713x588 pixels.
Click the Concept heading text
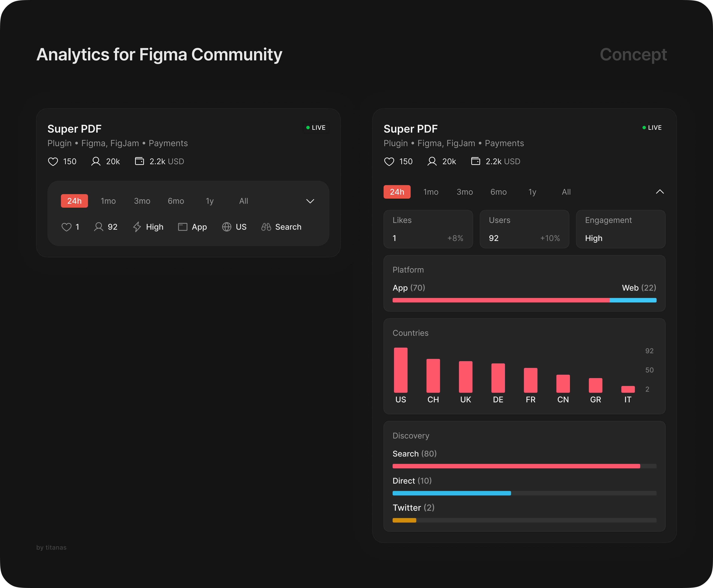coord(633,55)
